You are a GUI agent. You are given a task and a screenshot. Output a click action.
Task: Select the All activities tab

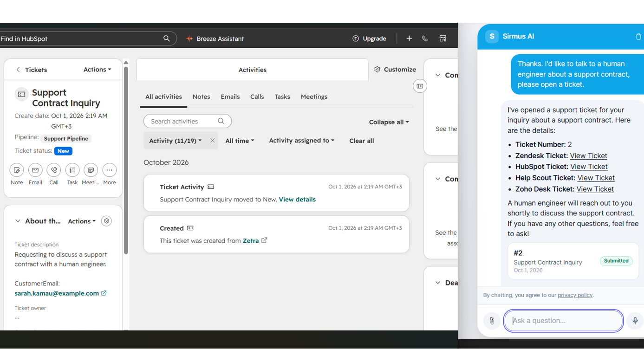pyautogui.click(x=163, y=97)
